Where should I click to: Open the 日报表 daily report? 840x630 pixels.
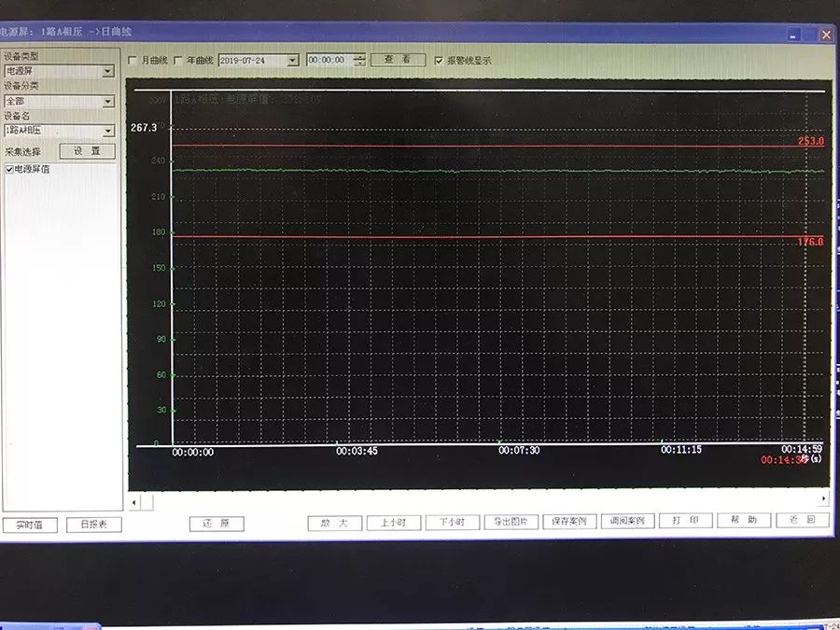93,525
